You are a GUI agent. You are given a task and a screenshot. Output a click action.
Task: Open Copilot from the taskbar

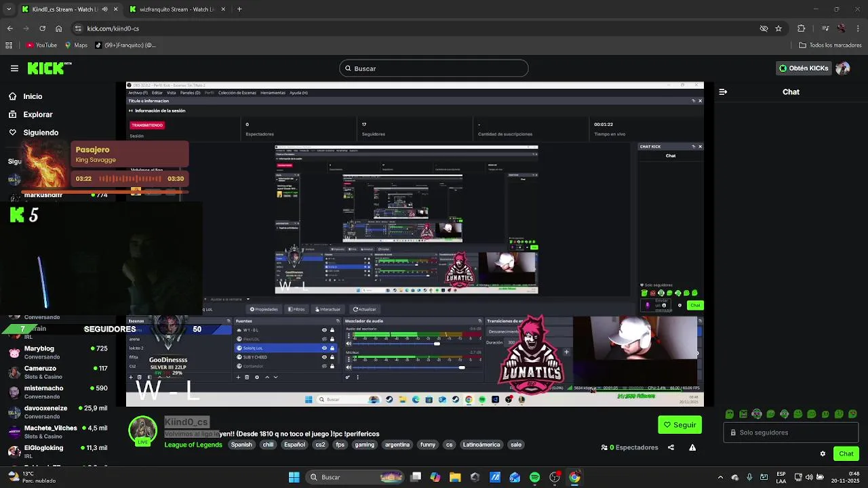435,477
